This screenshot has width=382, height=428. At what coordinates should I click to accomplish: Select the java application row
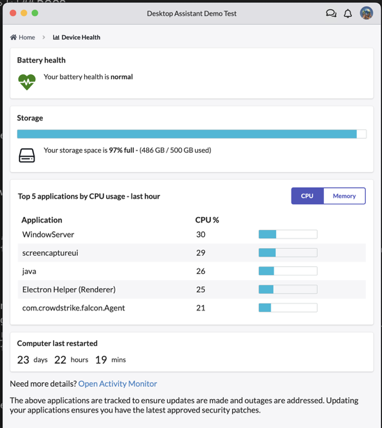[x=192, y=271]
